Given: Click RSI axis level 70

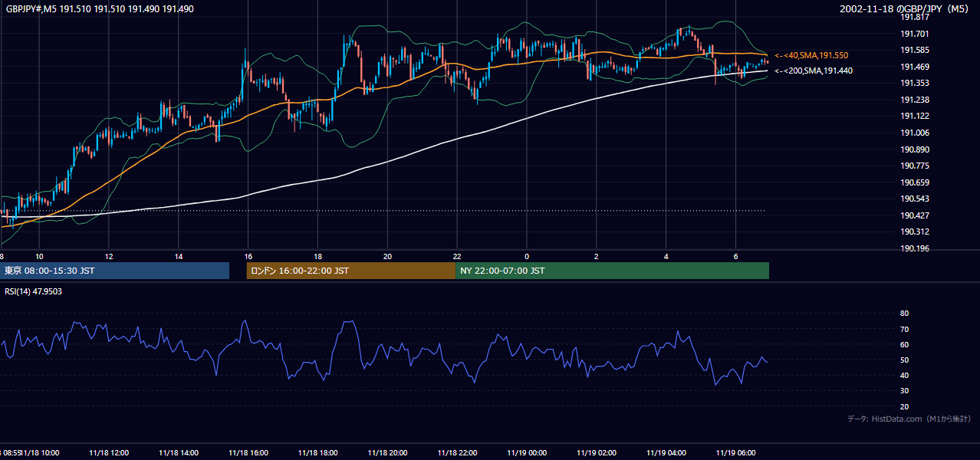Looking at the screenshot, I should (x=904, y=329).
